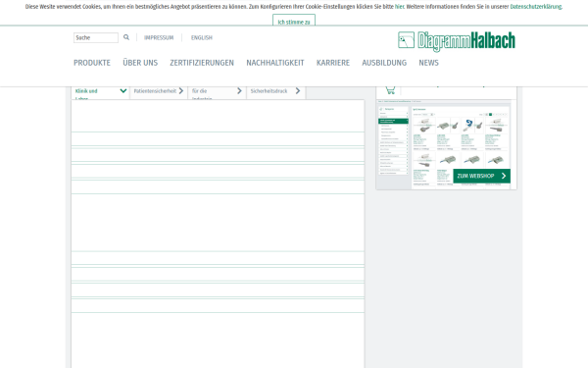Open the Produkte menu
This screenshot has height=368, width=588.
[92, 63]
